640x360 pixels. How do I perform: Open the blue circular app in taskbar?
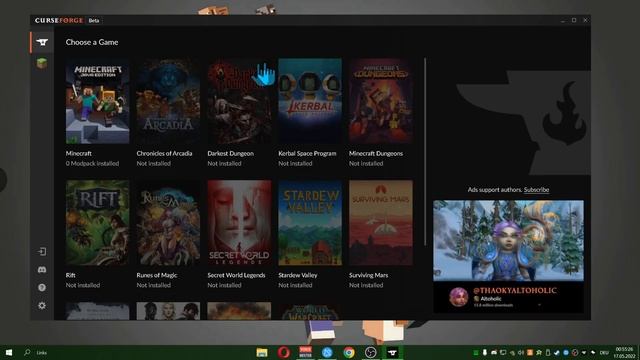(327, 352)
